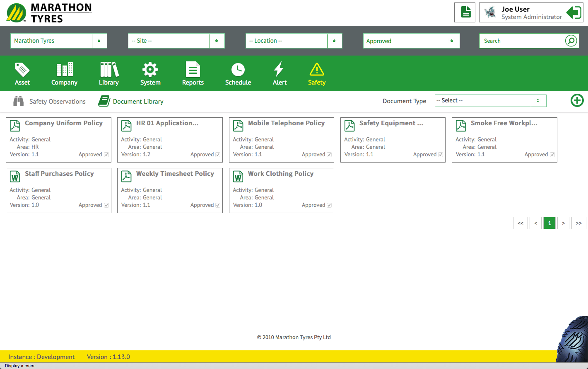Click the Alert lightning bolt icon

click(x=279, y=70)
